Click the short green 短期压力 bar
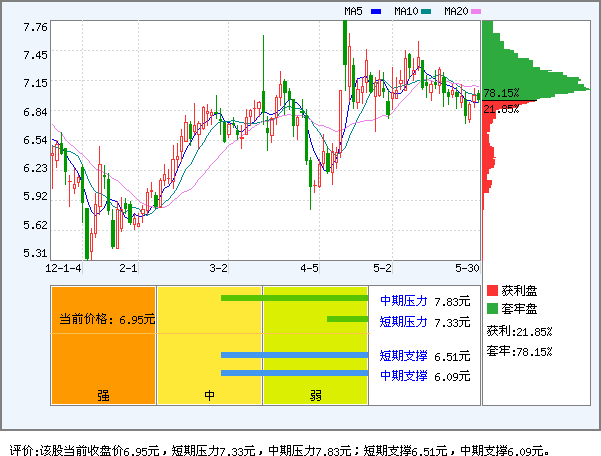Viewport: 601px width, 456px height. 347,319
